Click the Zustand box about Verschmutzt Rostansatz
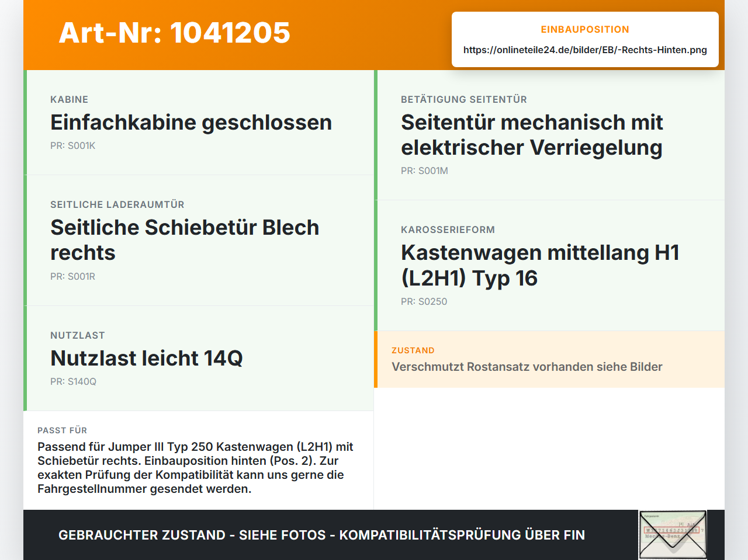This screenshot has width=748, height=560. pos(549,359)
